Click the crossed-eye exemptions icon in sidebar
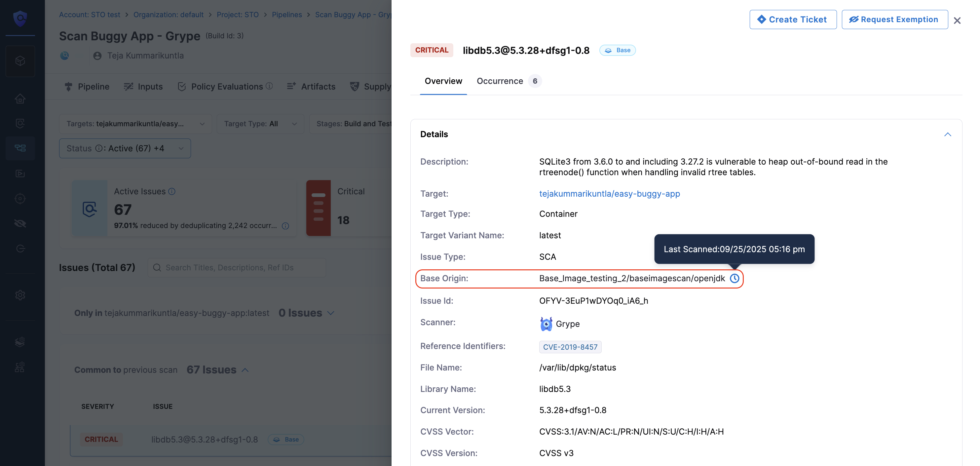 click(20, 224)
